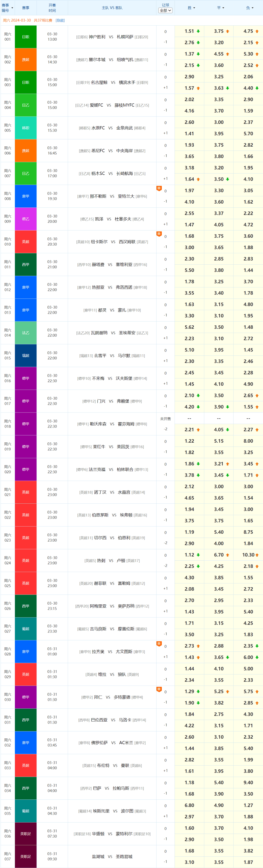Click the 澳超 league badge of match 002
Screen dimensions: 263x868
coord(26,60)
